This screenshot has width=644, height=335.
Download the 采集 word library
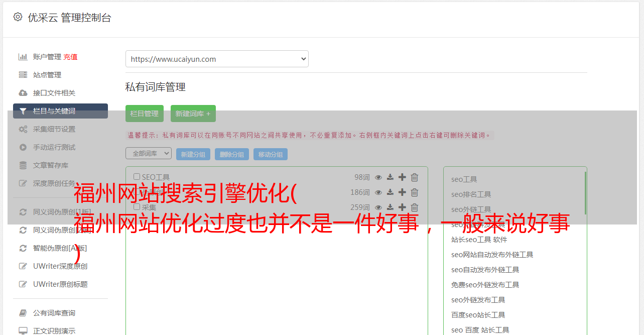pyautogui.click(x=390, y=207)
